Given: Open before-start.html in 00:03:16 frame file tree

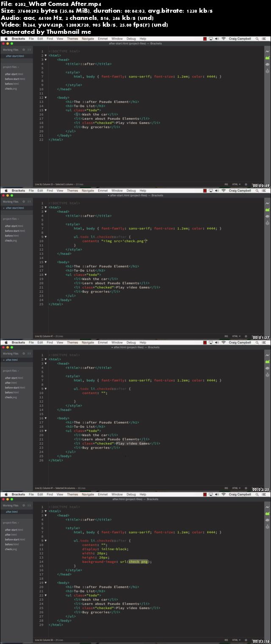Looking at the screenshot, I should [x=15, y=539].
